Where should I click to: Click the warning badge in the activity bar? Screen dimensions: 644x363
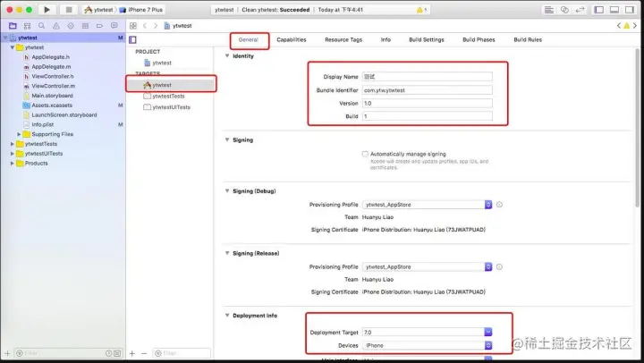pyautogui.click(x=421, y=10)
